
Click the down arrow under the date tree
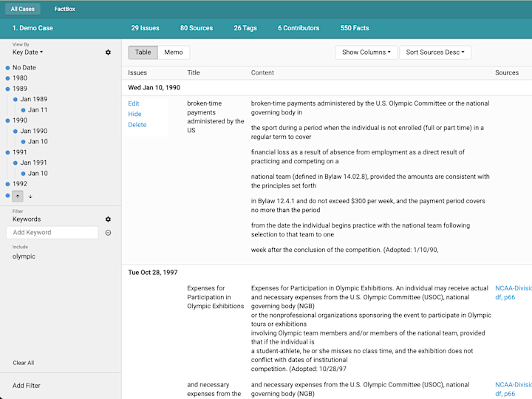[x=30, y=197]
